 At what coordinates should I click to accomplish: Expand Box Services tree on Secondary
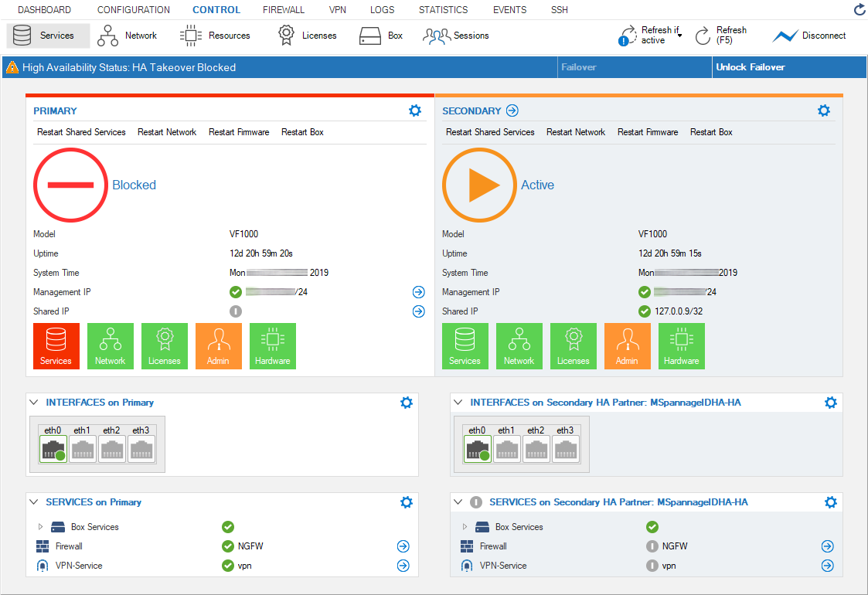coord(465,527)
